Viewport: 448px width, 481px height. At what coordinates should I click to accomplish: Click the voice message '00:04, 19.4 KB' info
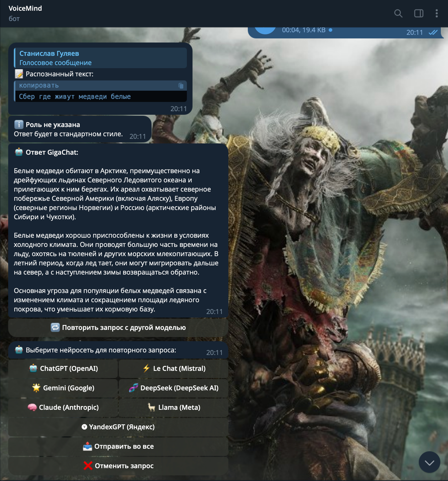(304, 30)
